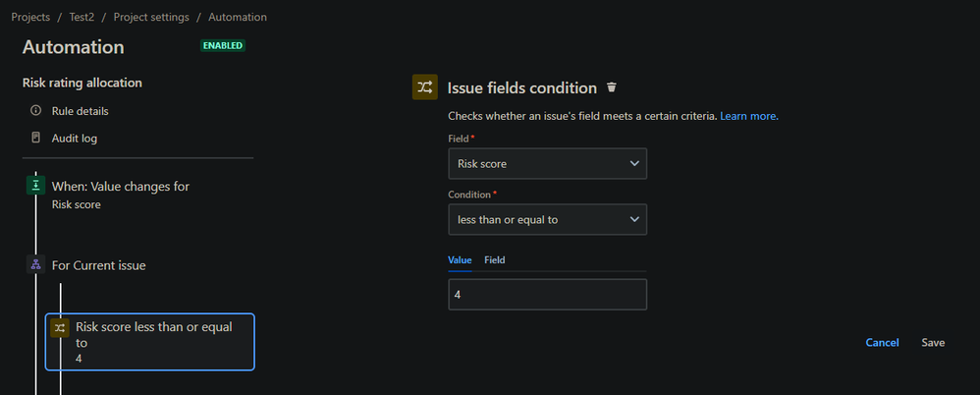
Task: Select the When: Value changes for step
Action: (121, 195)
